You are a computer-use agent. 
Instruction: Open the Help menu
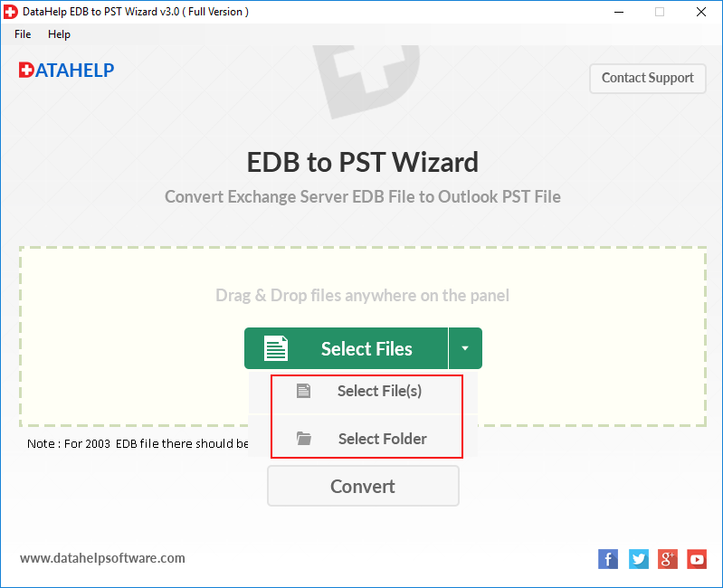59,34
